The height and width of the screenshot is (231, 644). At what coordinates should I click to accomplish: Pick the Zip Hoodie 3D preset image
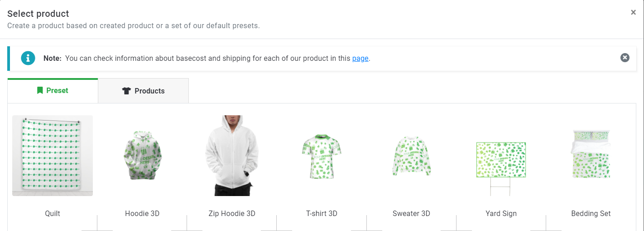(x=232, y=156)
